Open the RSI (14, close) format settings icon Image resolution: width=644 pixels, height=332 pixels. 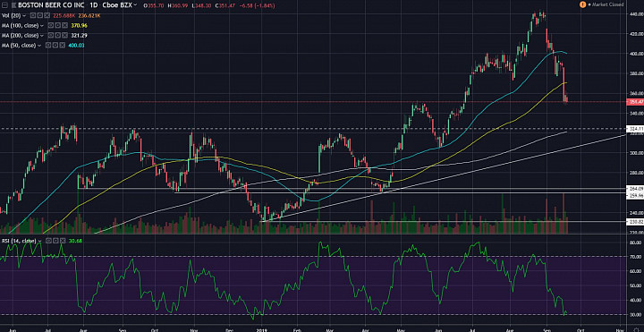[x=55, y=241]
